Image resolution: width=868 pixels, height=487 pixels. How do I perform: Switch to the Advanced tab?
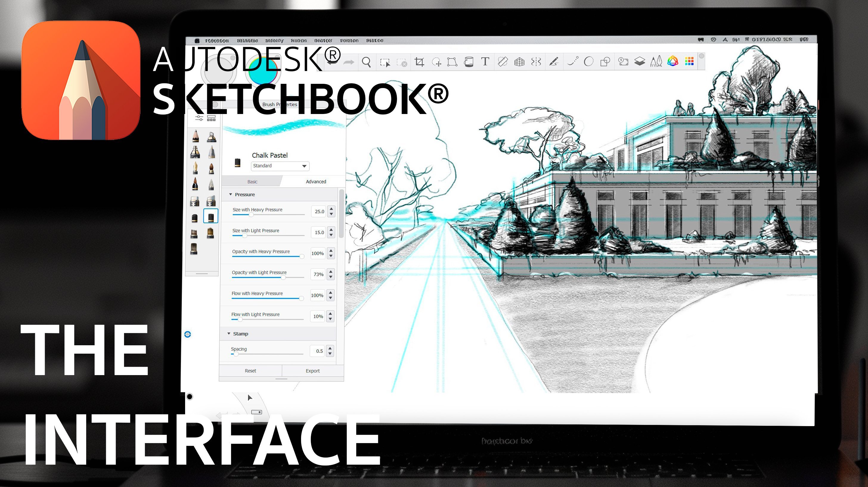tap(316, 182)
